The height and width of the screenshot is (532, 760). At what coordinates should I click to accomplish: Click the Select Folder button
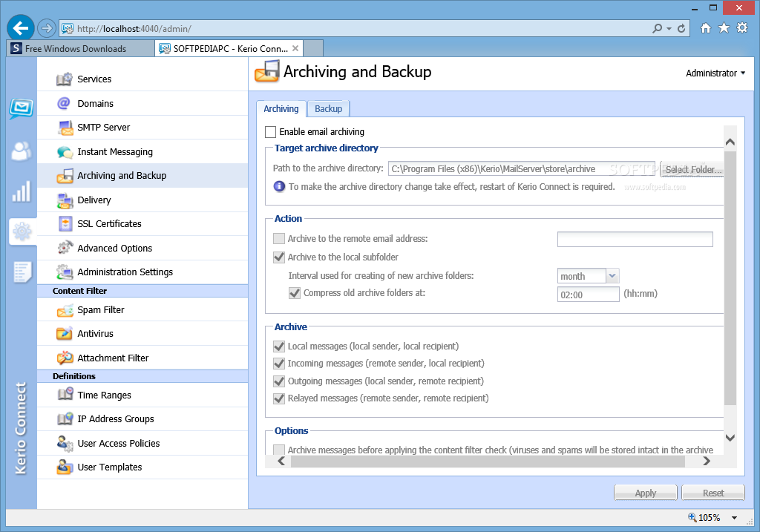[692, 169]
